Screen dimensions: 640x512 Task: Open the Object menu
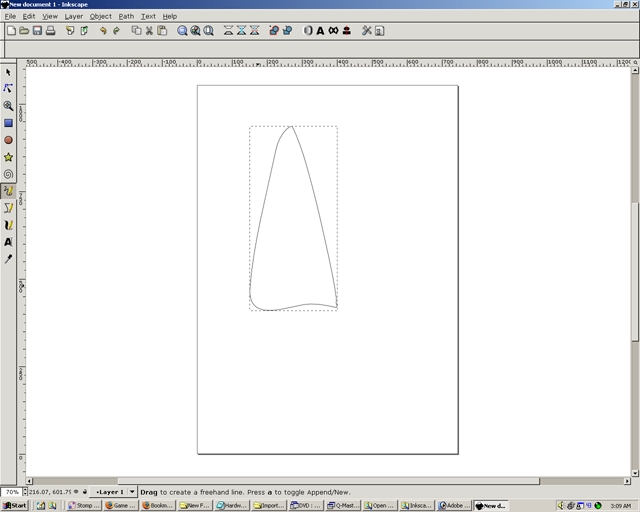(x=100, y=16)
